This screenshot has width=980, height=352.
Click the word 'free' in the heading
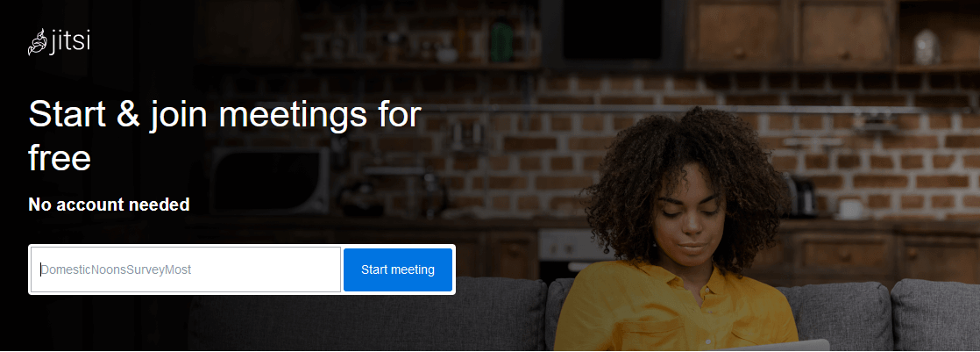60,158
